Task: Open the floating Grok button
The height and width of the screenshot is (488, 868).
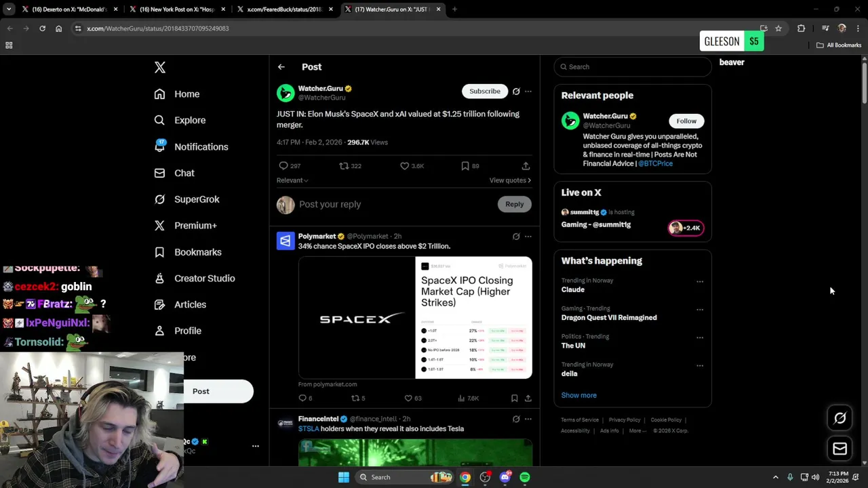Action: click(x=840, y=418)
